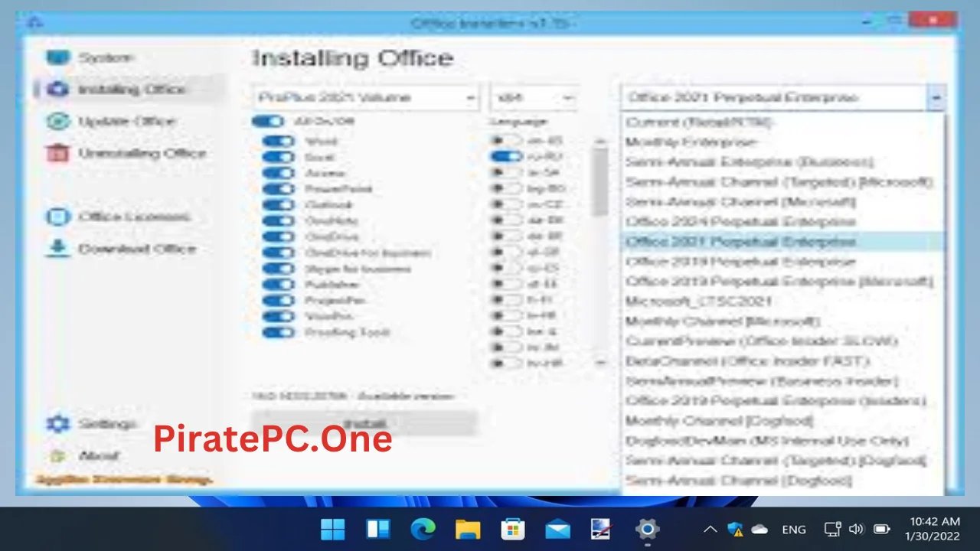Open File Explorer from taskbar
The width and height of the screenshot is (980, 551).
tap(468, 529)
